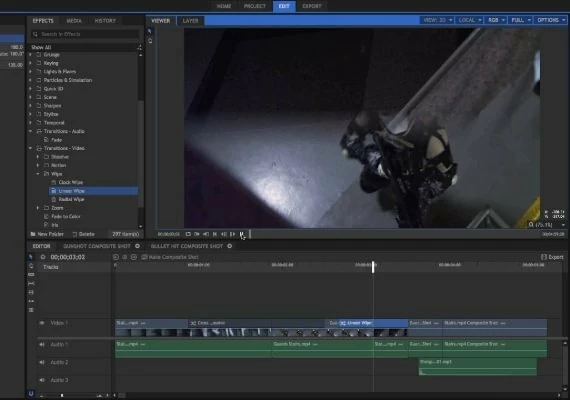Expand the Grunge effects folder
570x400 pixels.
(31, 55)
